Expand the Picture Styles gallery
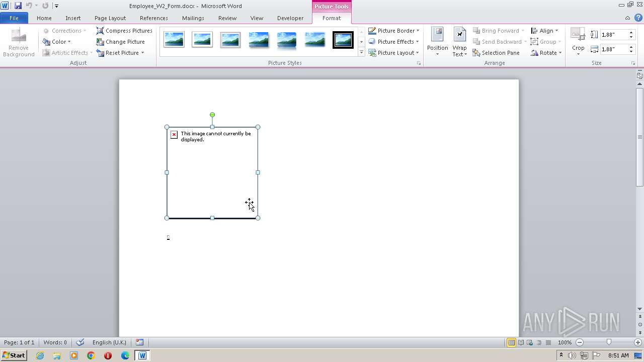 point(361,53)
